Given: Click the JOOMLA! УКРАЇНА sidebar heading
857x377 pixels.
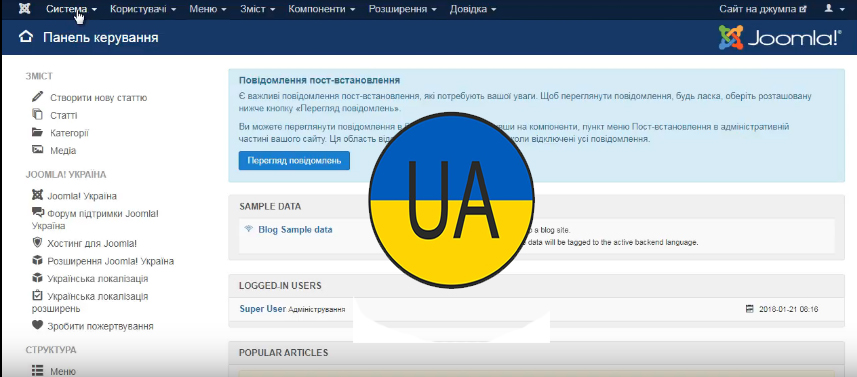Looking at the screenshot, I should click(x=66, y=175).
